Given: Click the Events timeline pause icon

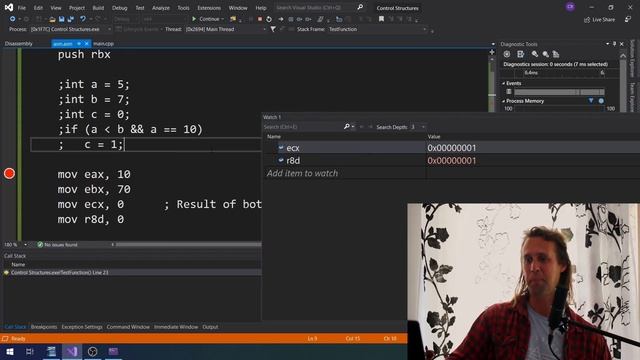Looking at the screenshot, I should tap(509, 92).
